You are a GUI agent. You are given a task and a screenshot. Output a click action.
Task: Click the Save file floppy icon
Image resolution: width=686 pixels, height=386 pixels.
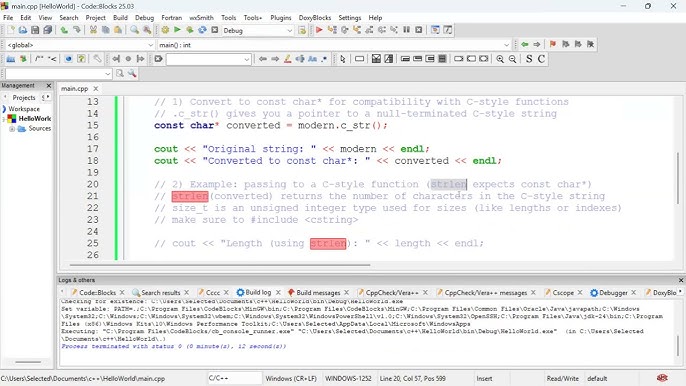[35, 30]
